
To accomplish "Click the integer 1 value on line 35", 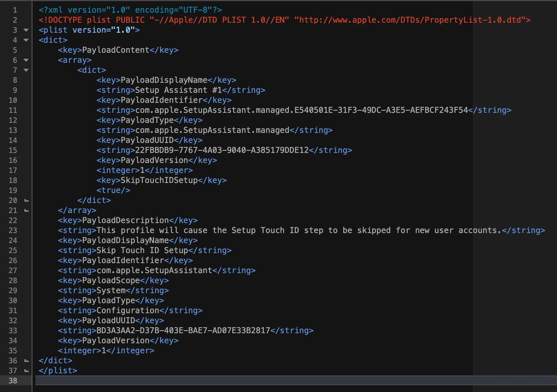I will tap(104, 351).
